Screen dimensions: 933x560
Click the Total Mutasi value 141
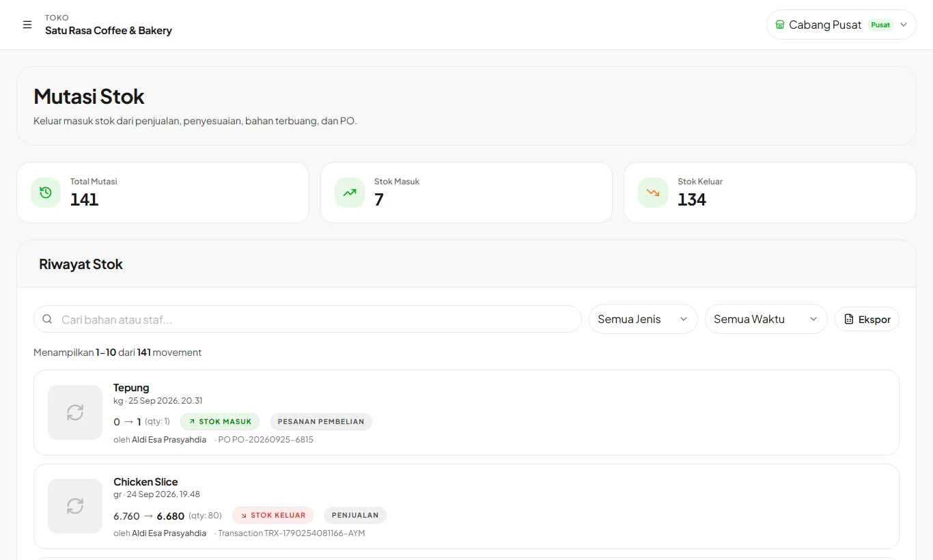tap(85, 199)
